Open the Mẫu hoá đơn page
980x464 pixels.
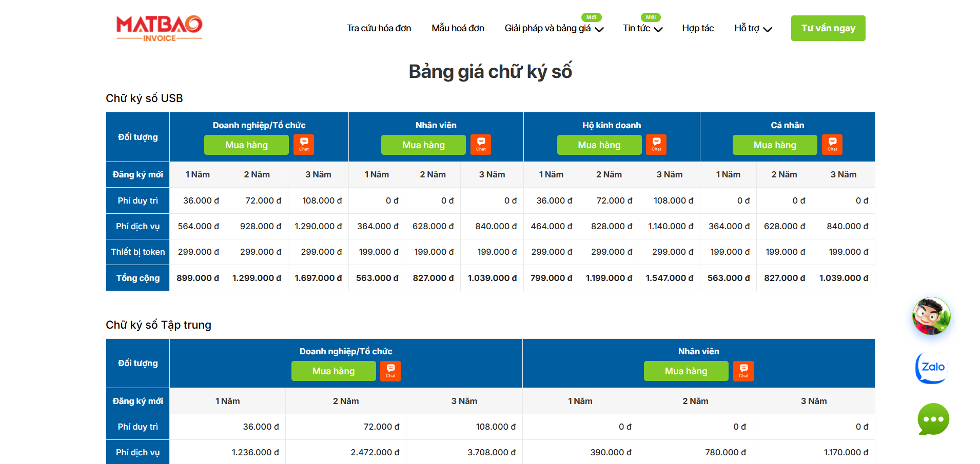coord(458,29)
